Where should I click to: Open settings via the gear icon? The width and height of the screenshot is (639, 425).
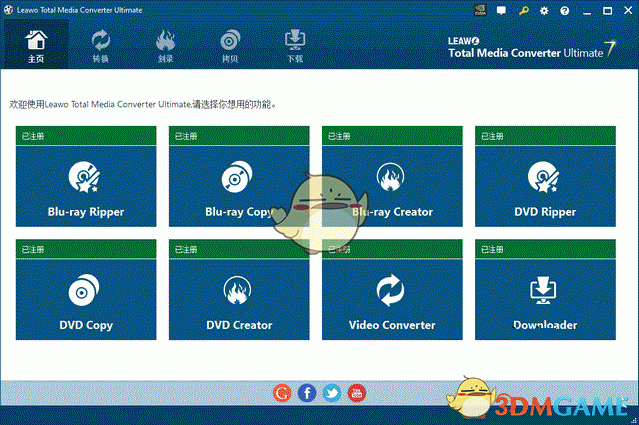coord(543,9)
